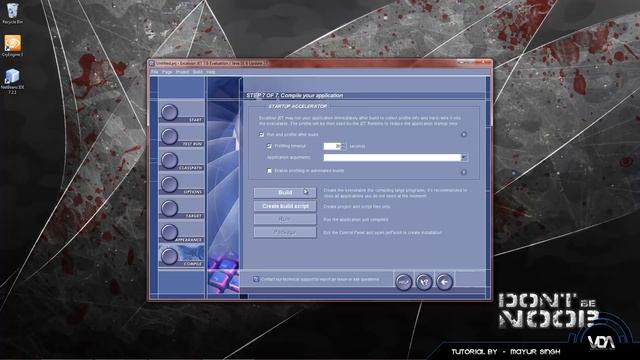Open the CryEngine desktop shortcut
The image size is (640, 360).
tap(12, 46)
